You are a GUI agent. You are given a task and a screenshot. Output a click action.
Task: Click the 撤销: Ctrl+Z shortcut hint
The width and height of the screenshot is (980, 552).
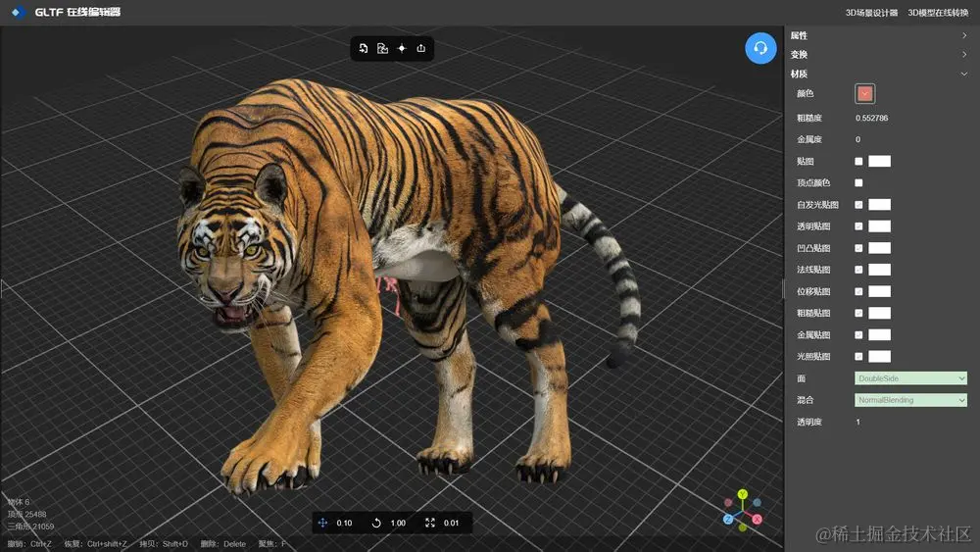pos(29,544)
